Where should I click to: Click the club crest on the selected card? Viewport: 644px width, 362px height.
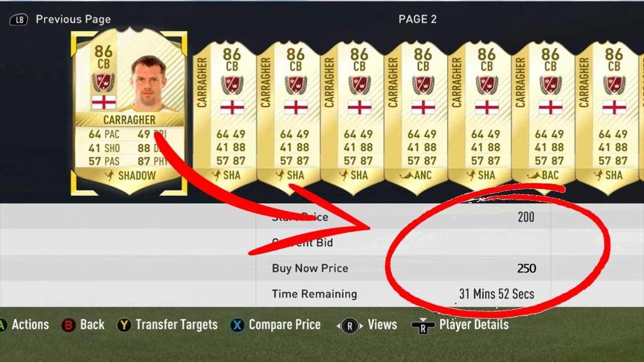[x=104, y=81]
